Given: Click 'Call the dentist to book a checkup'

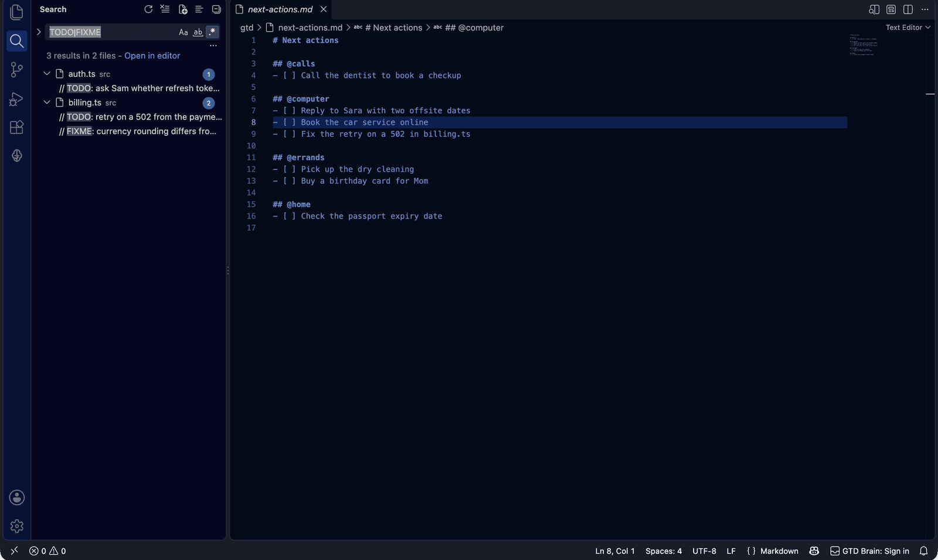Looking at the screenshot, I should click(381, 76).
